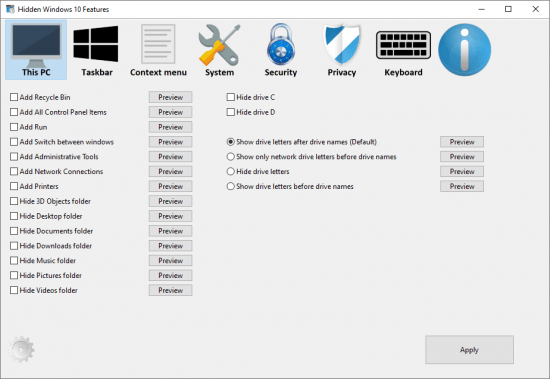Choose the Hide drive letters radio
Image resolution: width=550 pixels, height=379 pixels.
[x=230, y=171]
